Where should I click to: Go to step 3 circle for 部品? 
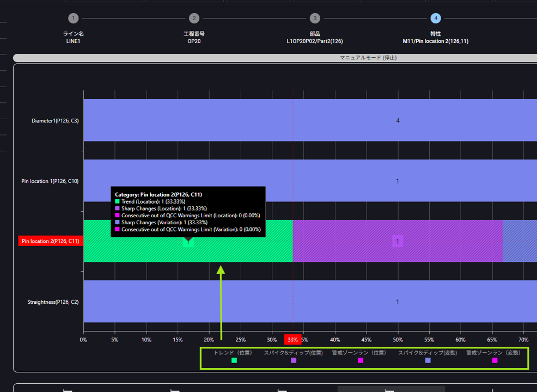click(315, 19)
